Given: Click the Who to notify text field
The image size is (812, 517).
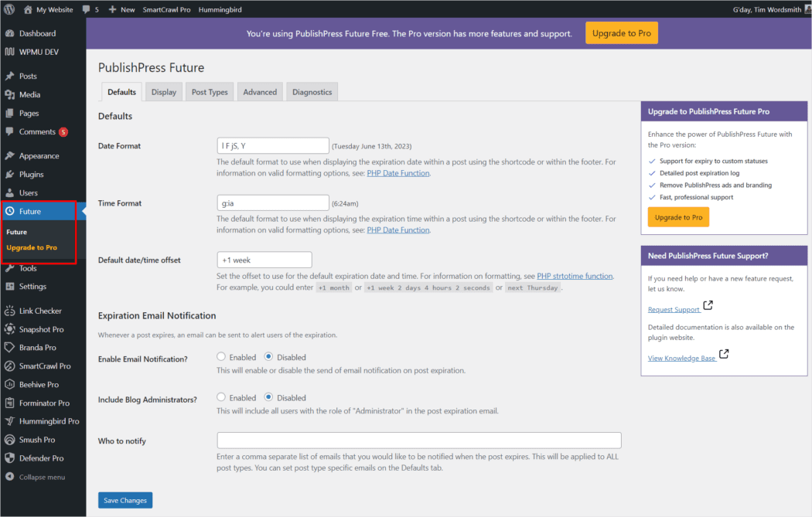Looking at the screenshot, I should (418, 440).
